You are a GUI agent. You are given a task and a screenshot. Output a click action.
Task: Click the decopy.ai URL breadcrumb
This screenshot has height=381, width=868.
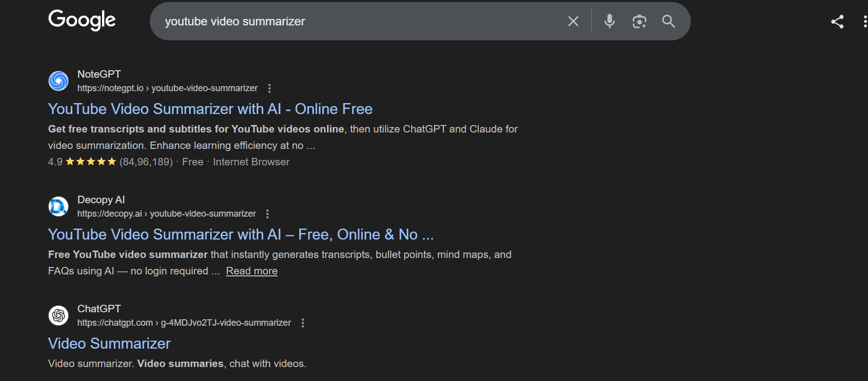point(166,214)
